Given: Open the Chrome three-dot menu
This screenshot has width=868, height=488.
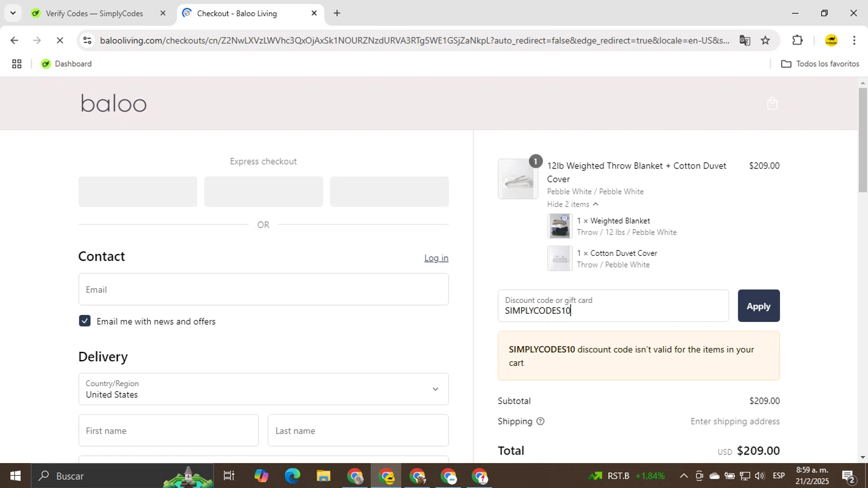Looking at the screenshot, I should [854, 41].
